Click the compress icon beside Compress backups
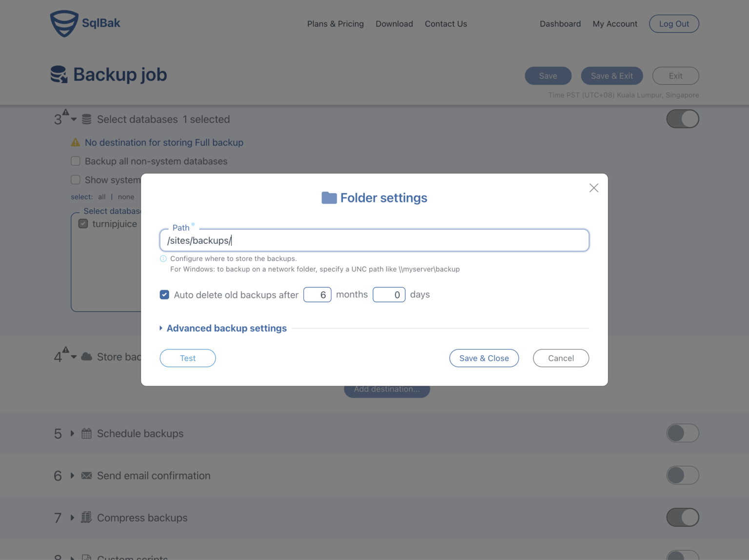This screenshot has height=560, width=749. 86,518
